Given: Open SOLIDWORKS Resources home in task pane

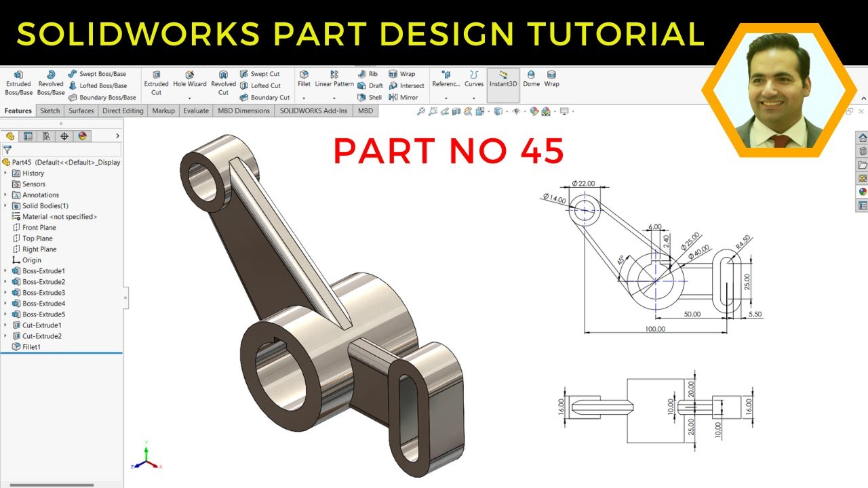Looking at the screenshot, I should 863,138.
